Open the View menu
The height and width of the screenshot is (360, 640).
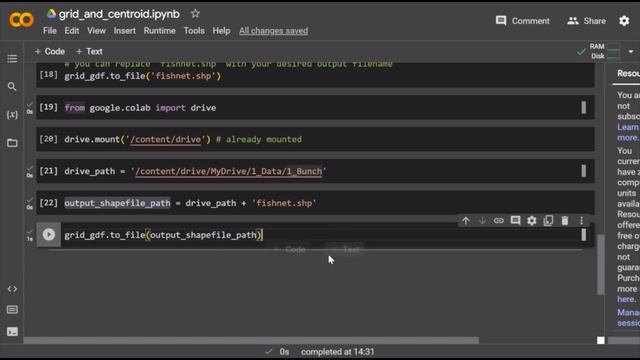tap(96, 31)
